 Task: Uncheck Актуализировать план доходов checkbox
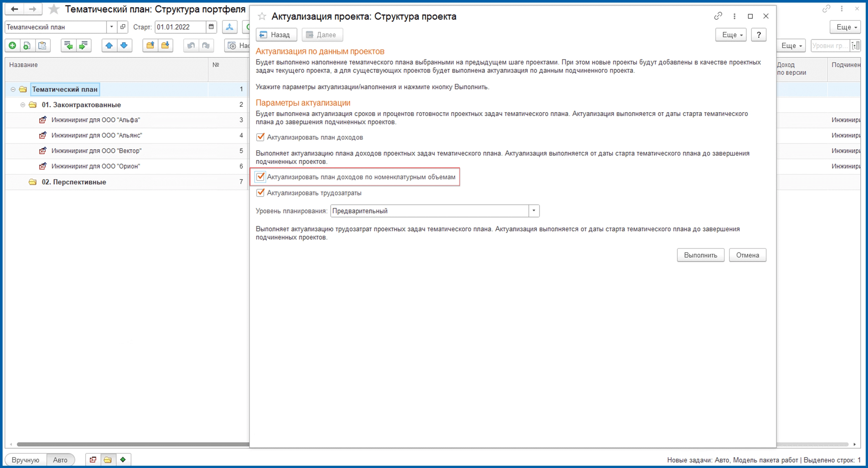coord(260,137)
